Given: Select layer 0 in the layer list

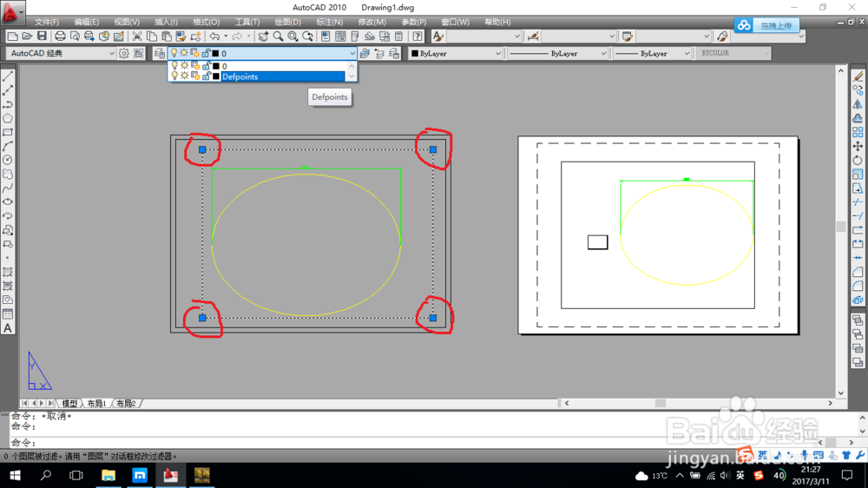Looking at the screenshot, I should (283, 66).
